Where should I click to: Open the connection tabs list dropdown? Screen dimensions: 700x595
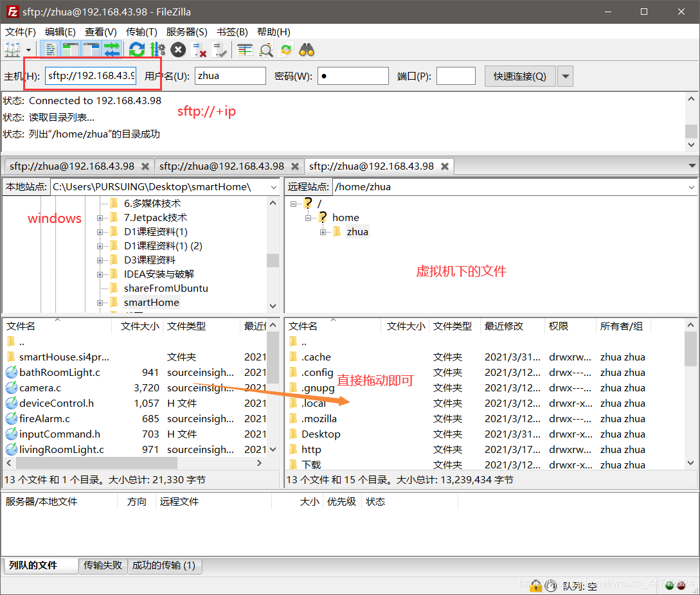(692, 166)
